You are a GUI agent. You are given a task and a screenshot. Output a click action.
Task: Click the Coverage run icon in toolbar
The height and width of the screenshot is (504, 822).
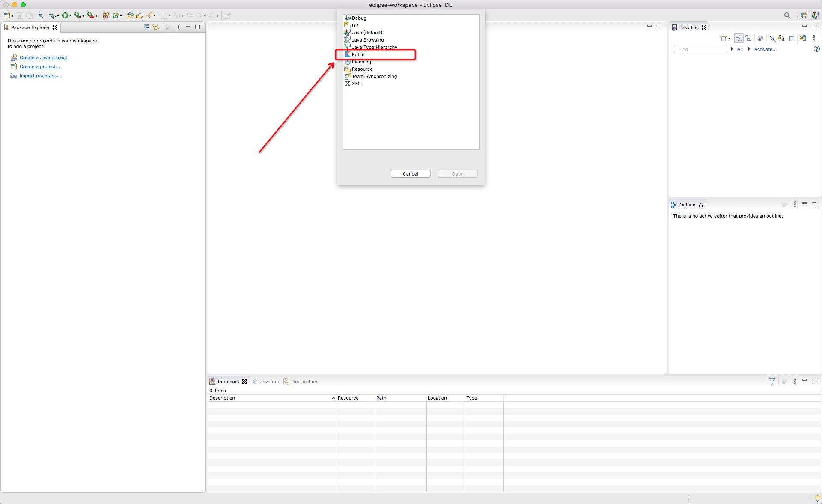77,15
